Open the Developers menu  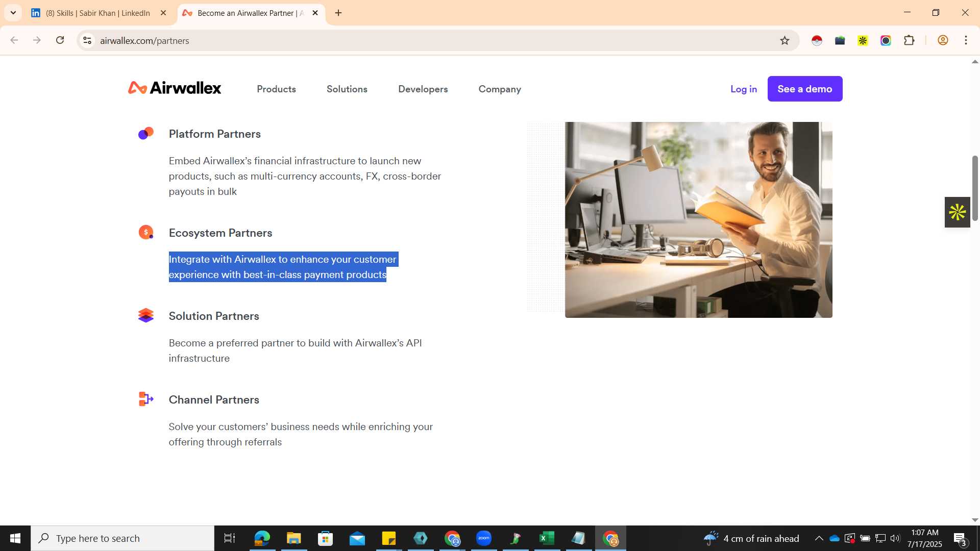pos(423,89)
